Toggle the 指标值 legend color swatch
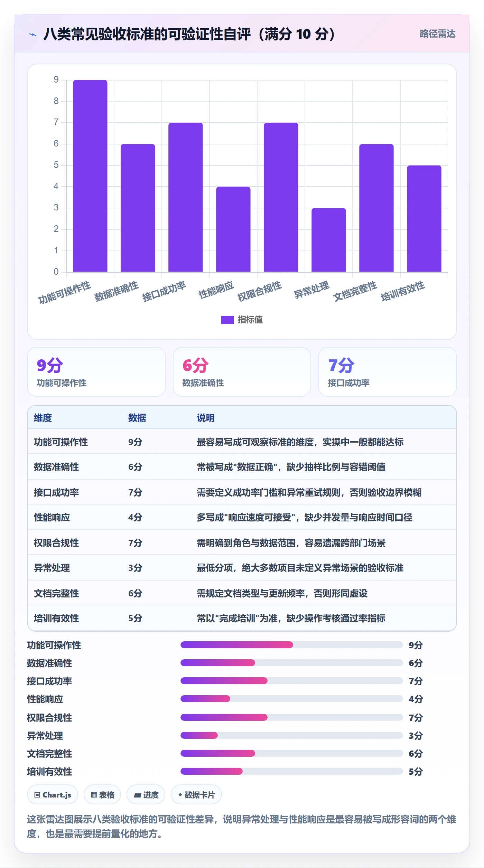 [227, 320]
